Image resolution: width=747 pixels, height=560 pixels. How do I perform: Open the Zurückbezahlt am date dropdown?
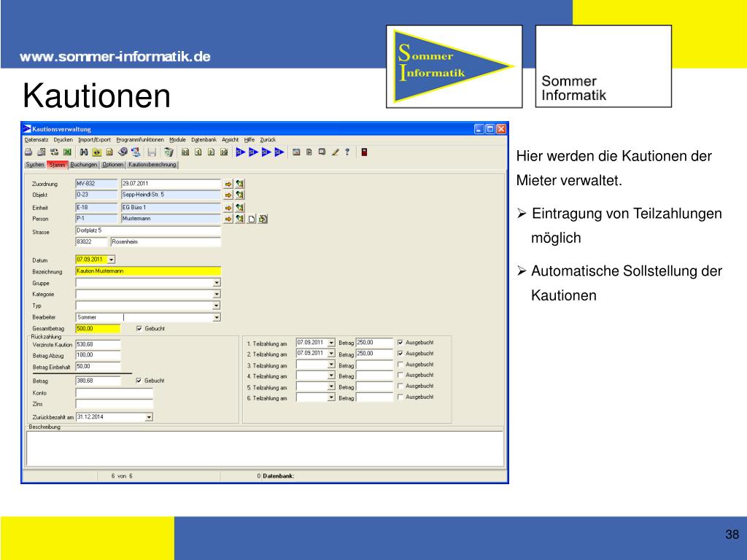tap(149, 417)
